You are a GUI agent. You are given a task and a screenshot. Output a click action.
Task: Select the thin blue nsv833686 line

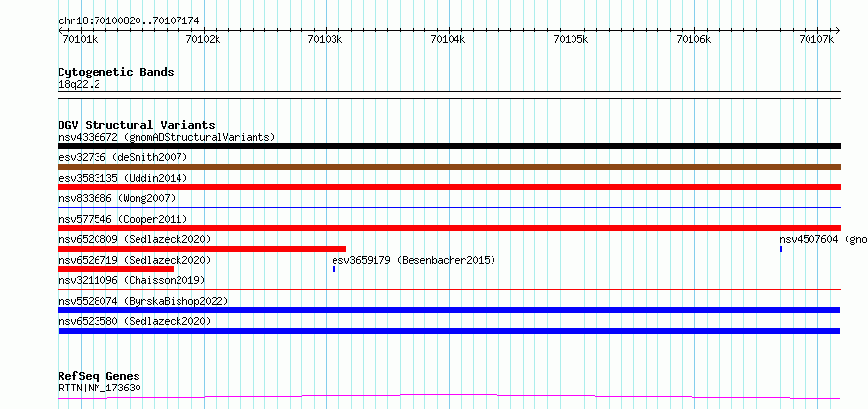click(x=449, y=207)
